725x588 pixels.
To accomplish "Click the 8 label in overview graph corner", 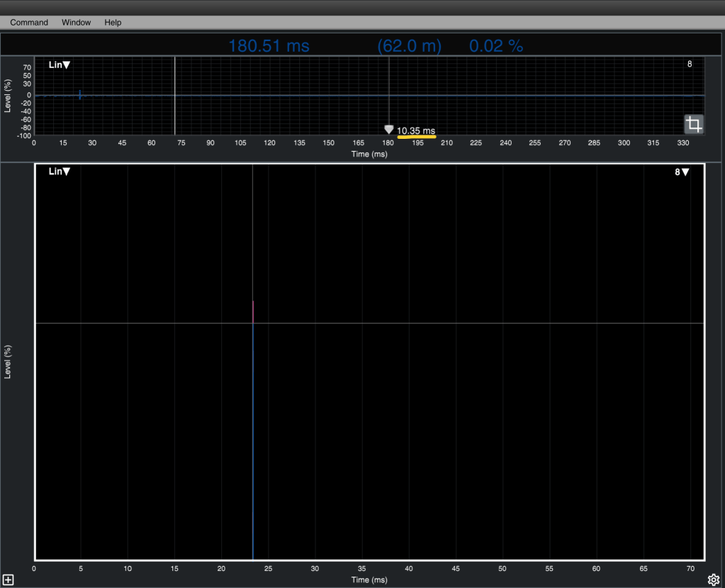I will [x=690, y=64].
